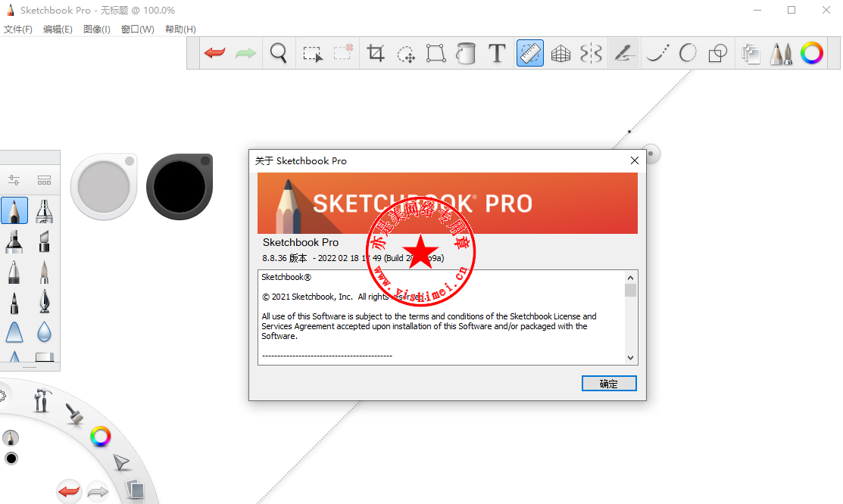Click the license text scroll-up arrow
This screenshot has height=504, width=843.
pos(631,278)
